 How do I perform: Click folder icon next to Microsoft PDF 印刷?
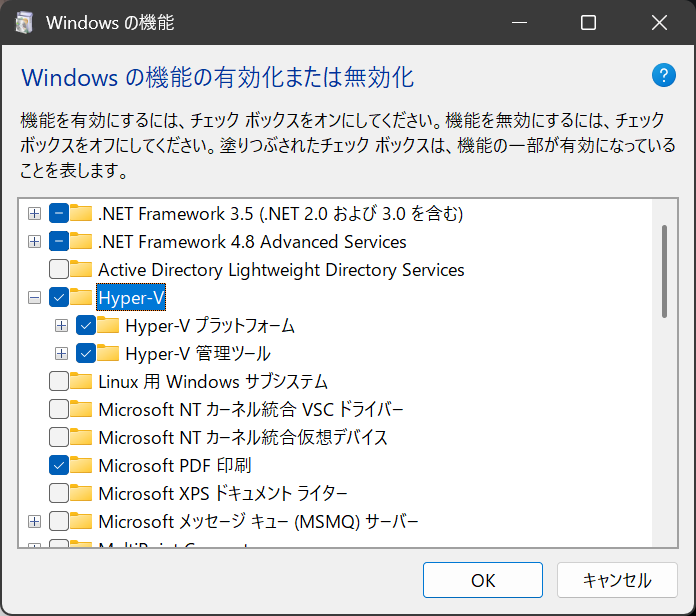click(82, 465)
